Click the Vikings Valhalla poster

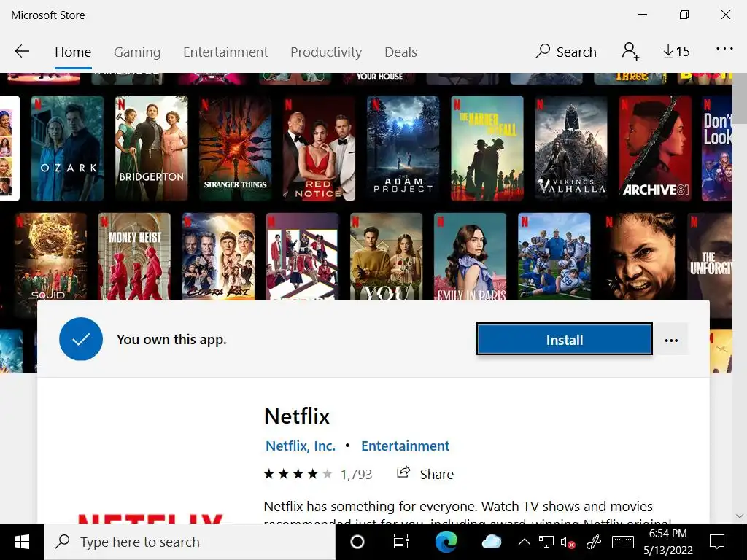coord(571,148)
